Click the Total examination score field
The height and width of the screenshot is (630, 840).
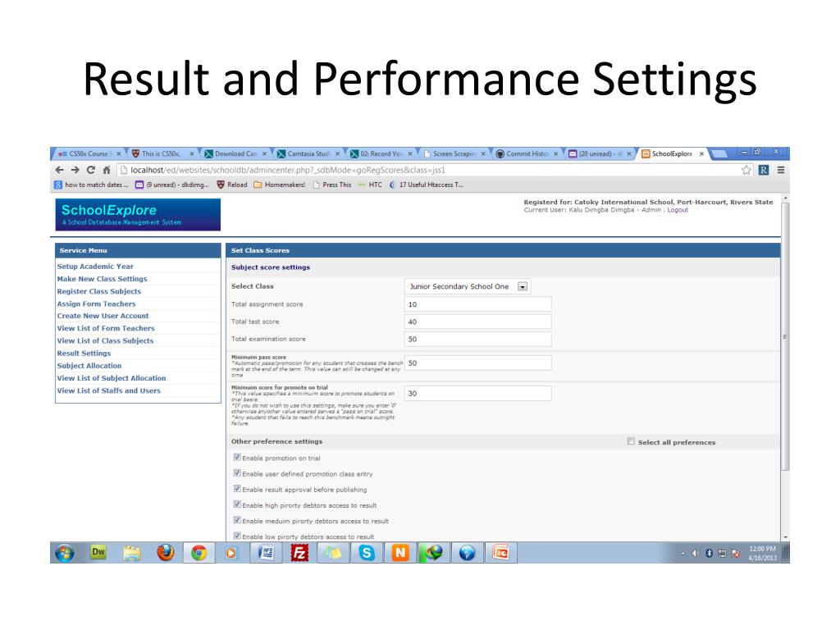478,339
